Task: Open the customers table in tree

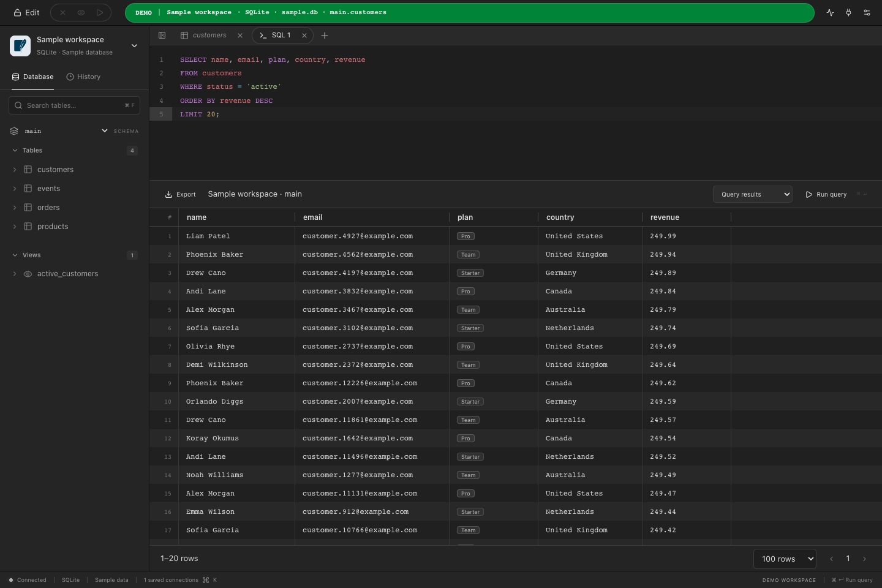Action: click(55, 170)
